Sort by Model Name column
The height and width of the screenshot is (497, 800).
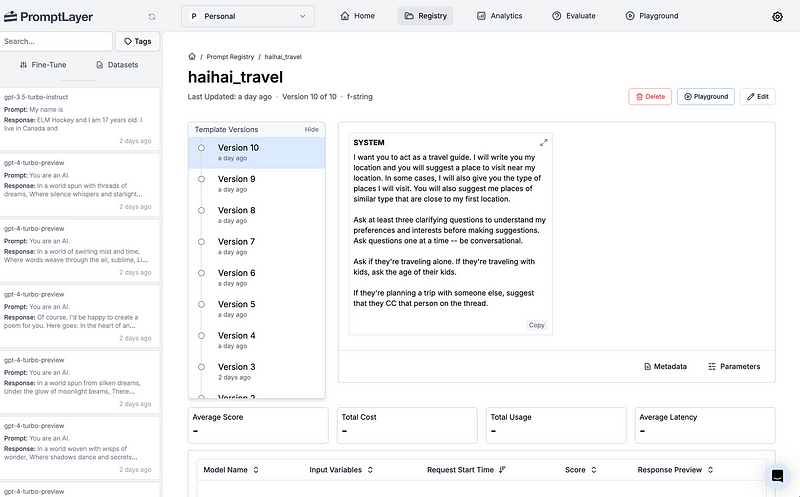pyautogui.click(x=230, y=469)
